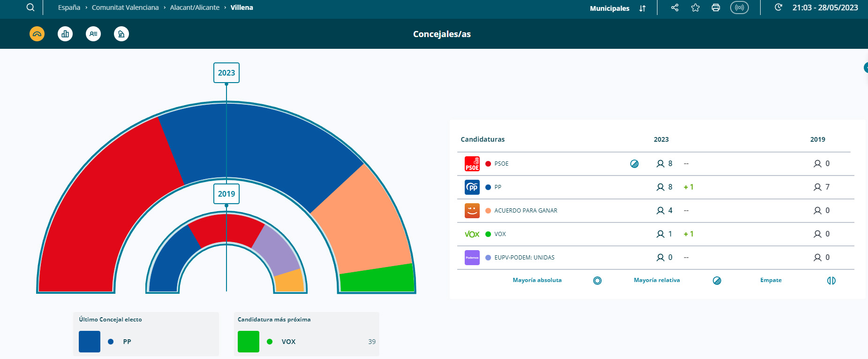Navigate to Comunitat Valenciana breadcrumb

pyautogui.click(x=125, y=8)
